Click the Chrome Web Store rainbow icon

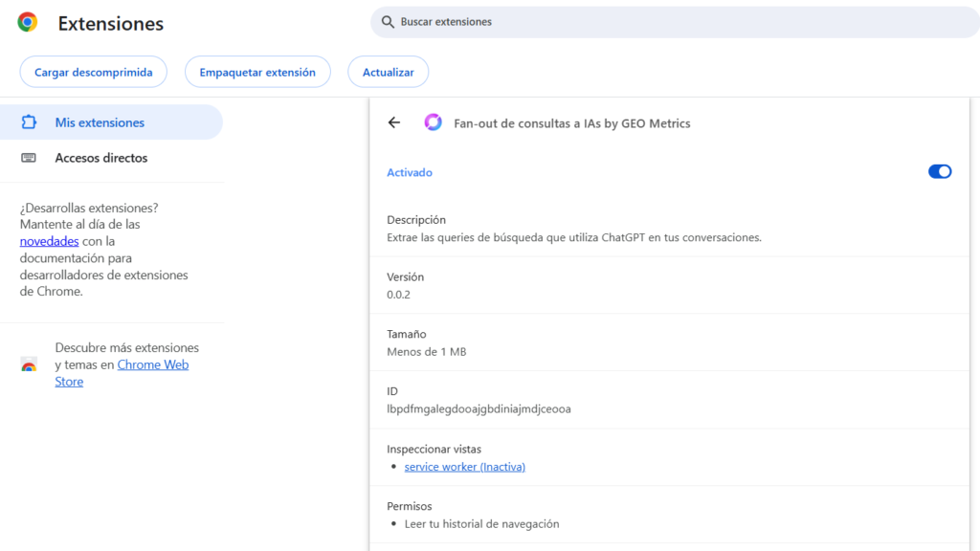(x=29, y=364)
